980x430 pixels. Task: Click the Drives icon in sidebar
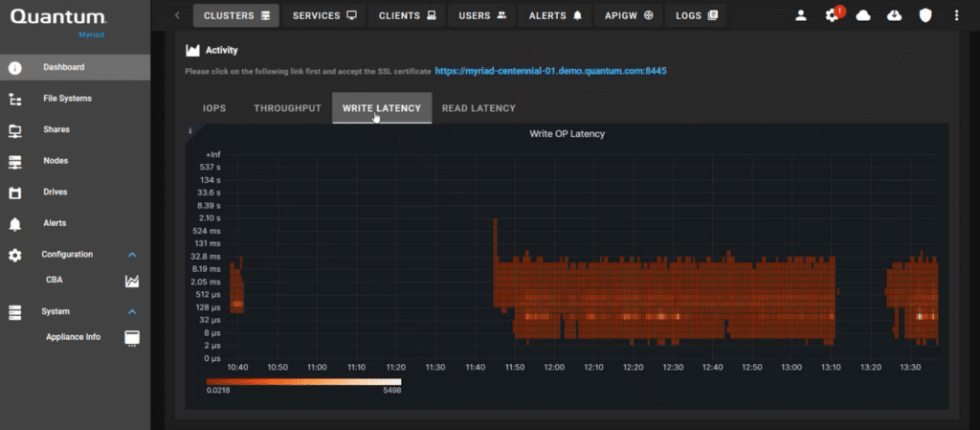click(15, 193)
